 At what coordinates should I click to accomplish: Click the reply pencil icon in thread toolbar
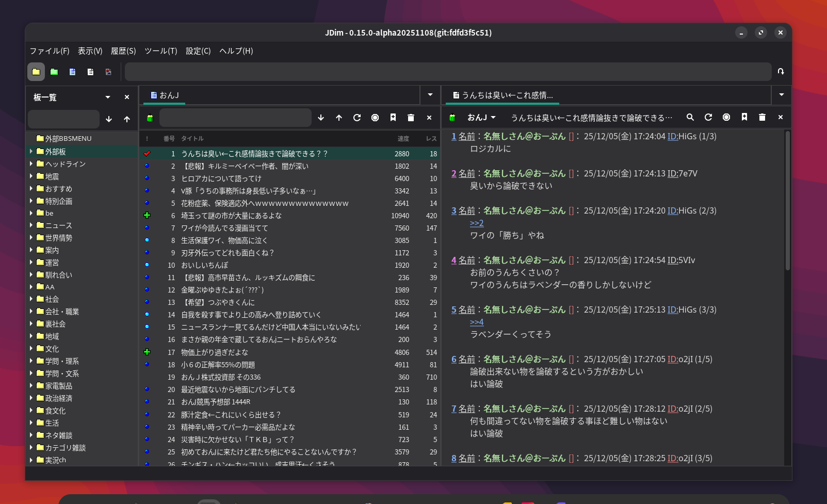(452, 118)
